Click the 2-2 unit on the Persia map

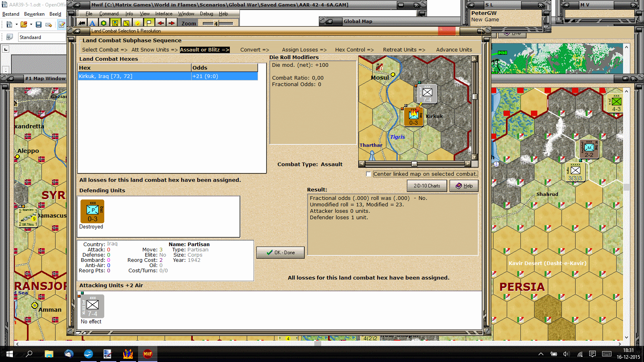[x=589, y=149]
